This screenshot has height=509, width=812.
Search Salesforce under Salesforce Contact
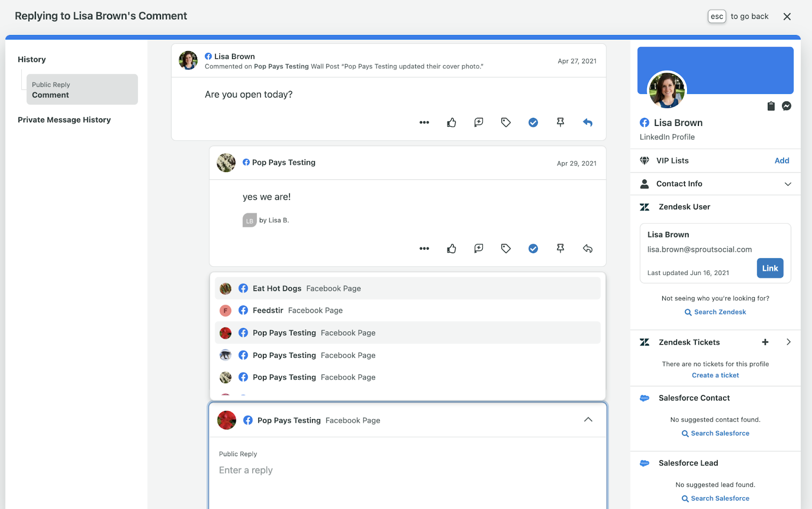pos(716,433)
